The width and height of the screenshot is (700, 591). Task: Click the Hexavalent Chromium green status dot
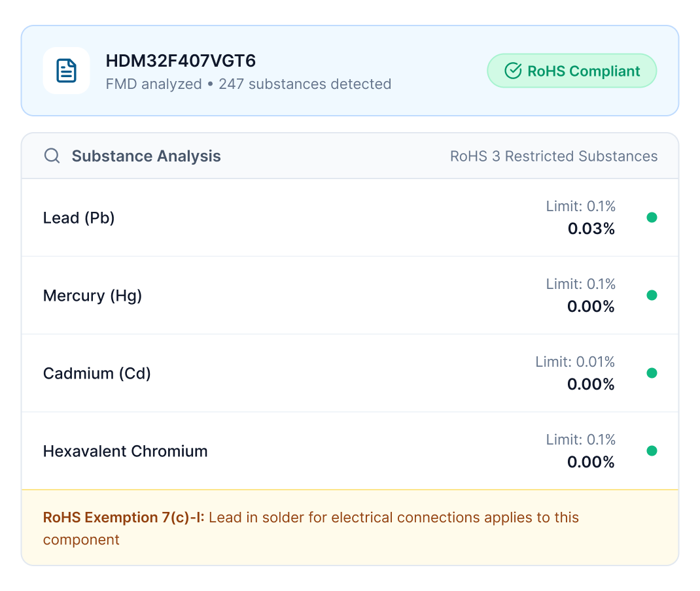coord(652,451)
